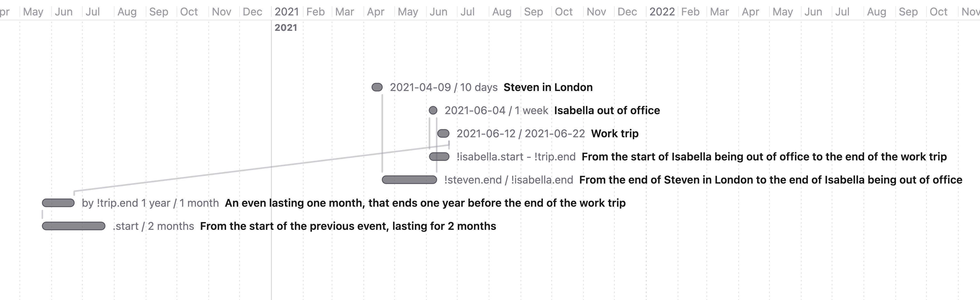980x300 pixels.
Task: Select the Isabella out of office event dot
Action: (433, 110)
